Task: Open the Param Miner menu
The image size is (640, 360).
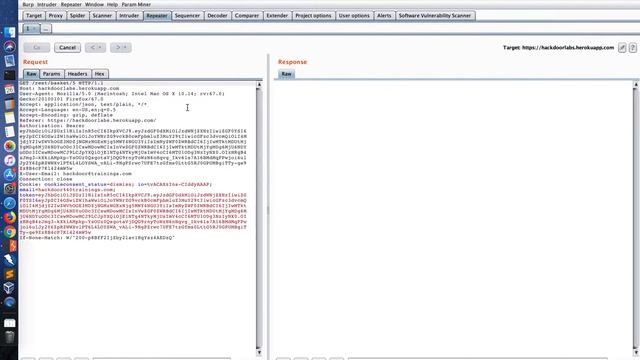Action: [136, 4]
